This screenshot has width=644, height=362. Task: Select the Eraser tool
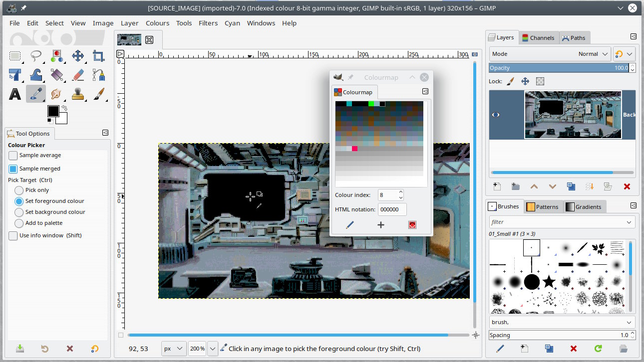[x=78, y=75]
